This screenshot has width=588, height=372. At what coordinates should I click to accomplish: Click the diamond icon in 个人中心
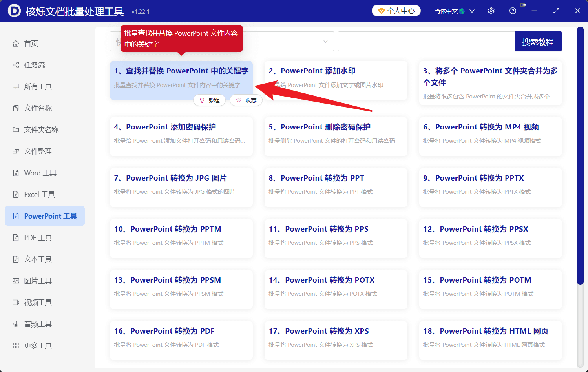click(x=381, y=11)
